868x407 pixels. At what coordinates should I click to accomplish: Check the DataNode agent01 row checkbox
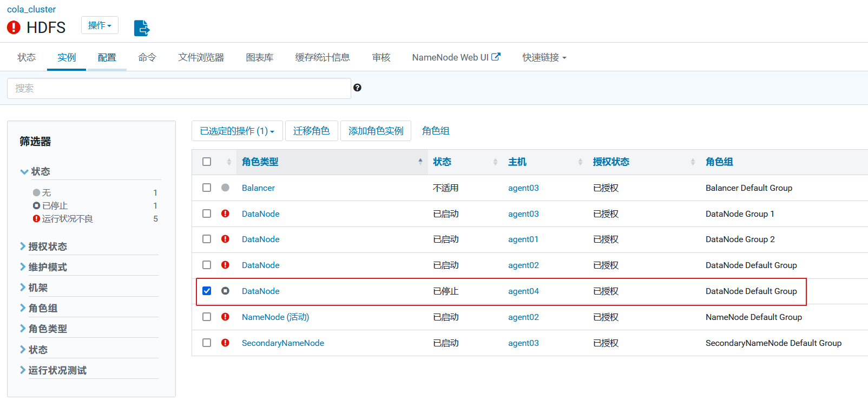(207, 239)
